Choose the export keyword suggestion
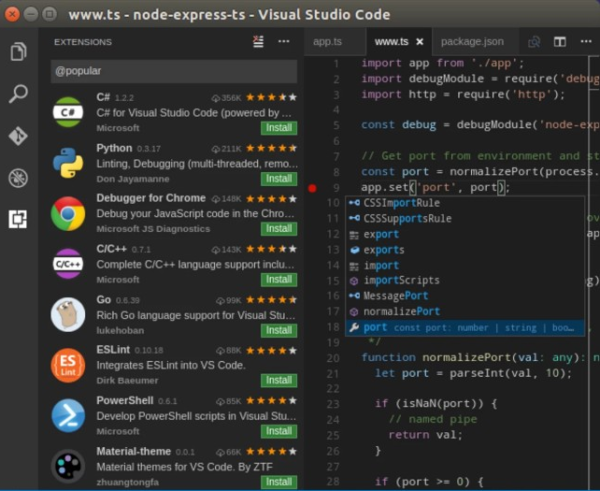 (465, 234)
